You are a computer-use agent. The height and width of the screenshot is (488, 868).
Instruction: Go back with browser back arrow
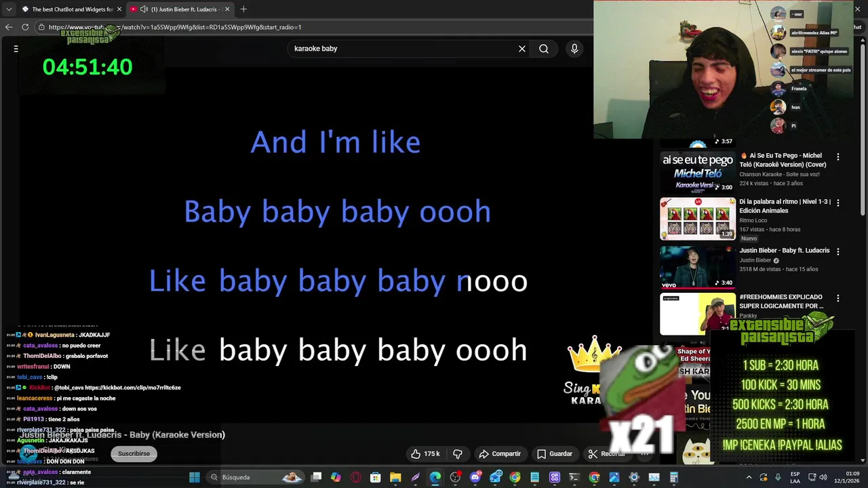coord(9,27)
